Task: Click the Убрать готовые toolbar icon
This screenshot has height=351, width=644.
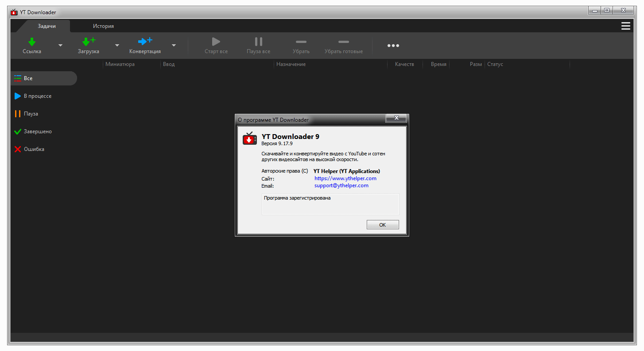Action: pyautogui.click(x=343, y=42)
